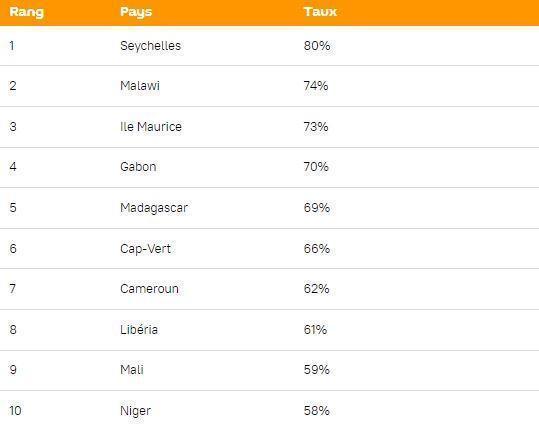The width and height of the screenshot is (539, 431).
Task: Select the Madagascar country cell
Action: point(154,208)
